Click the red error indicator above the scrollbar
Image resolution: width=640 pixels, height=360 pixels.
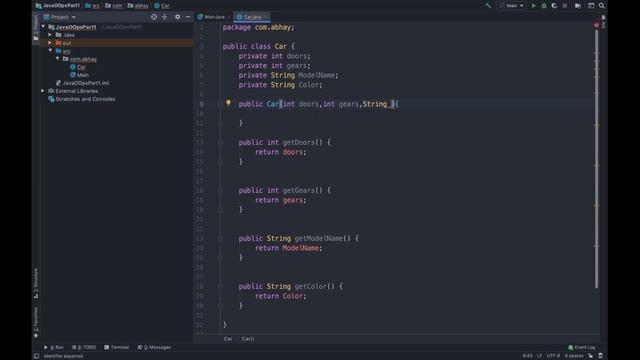(596, 25)
